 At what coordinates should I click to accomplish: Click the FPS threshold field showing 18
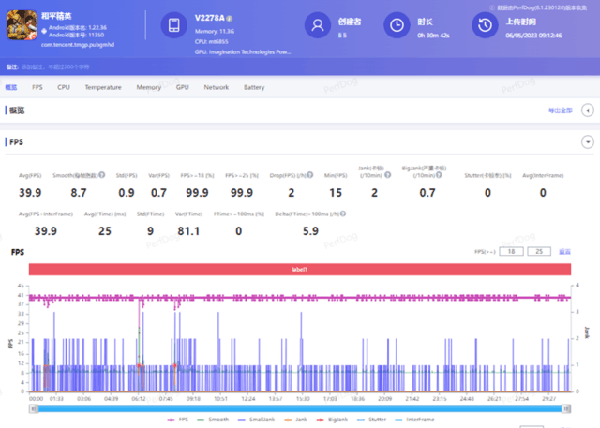(x=511, y=251)
